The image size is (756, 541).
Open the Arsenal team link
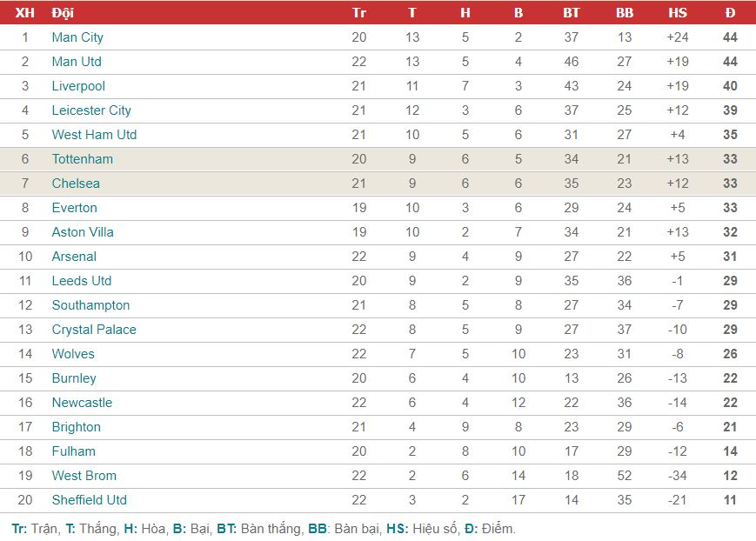[74, 257]
